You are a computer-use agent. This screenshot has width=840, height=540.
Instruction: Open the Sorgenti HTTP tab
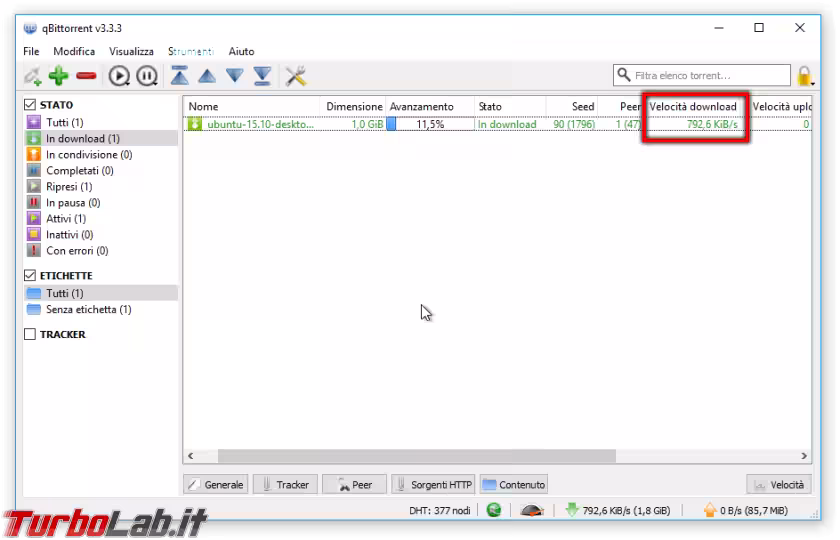433,485
